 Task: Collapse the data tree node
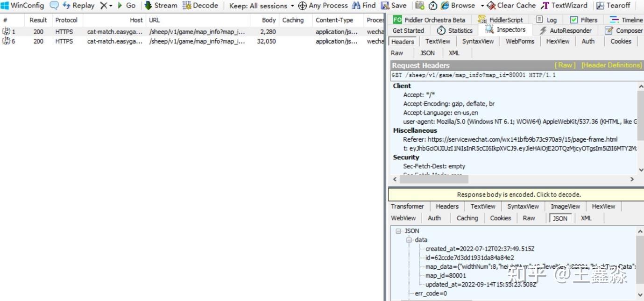point(409,240)
